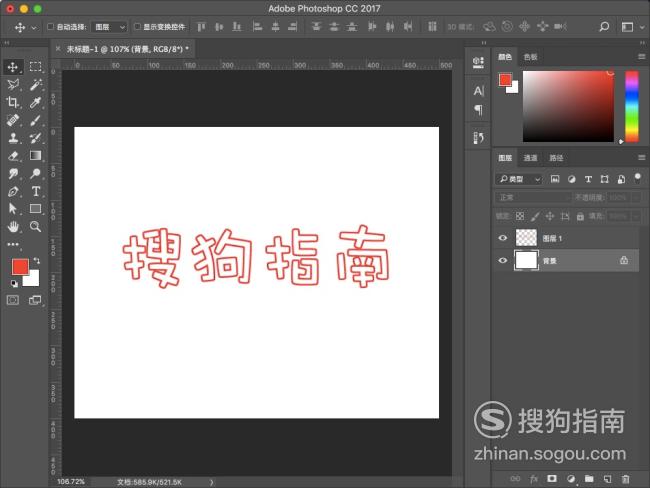Viewport: 650px width, 488px height.
Task: Change the screen mode
Action: 35,300
